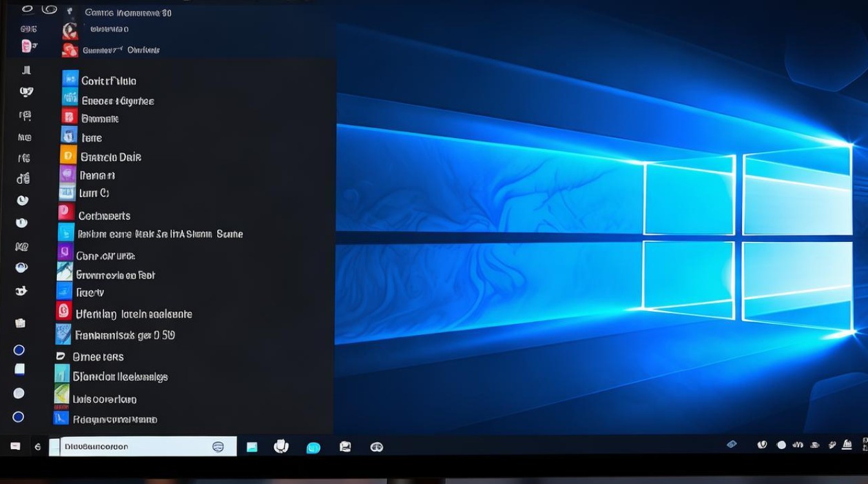Open the red icon next to "Bmnmalk"
Image resolution: width=868 pixels, height=484 pixels.
tap(70, 117)
